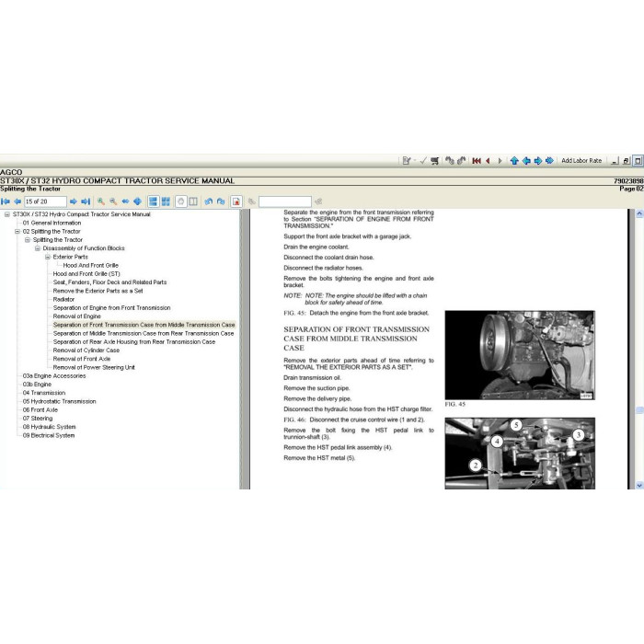Click the red first-record icon
Image resolution: width=644 pixels, height=644 pixels.
point(477,161)
